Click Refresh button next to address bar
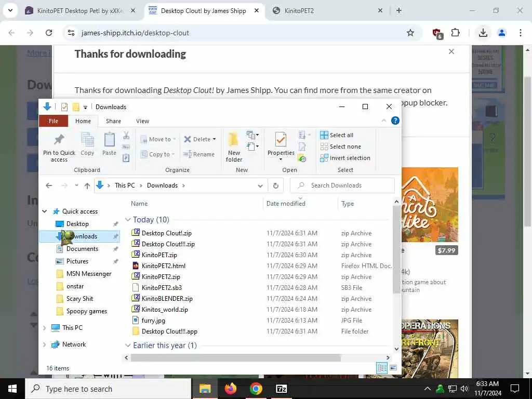This screenshot has height=399, width=532. pos(275,185)
